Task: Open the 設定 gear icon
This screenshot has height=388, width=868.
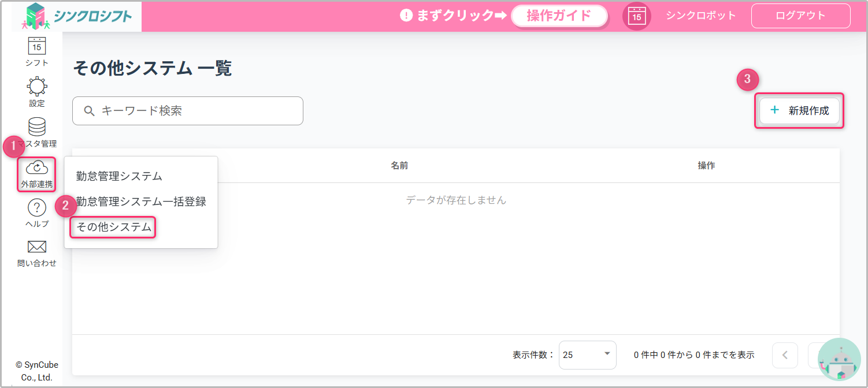Action: 37,87
